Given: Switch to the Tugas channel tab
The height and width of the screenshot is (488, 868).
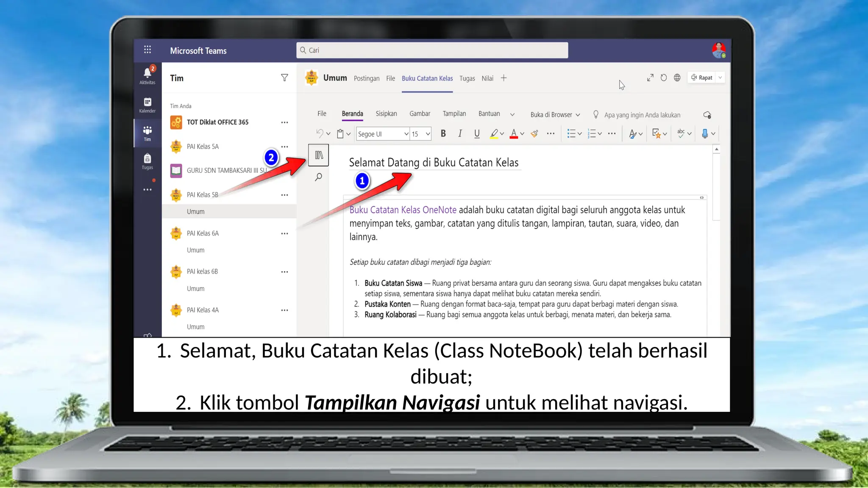Looking at the screenshot, I should [467, 78].
